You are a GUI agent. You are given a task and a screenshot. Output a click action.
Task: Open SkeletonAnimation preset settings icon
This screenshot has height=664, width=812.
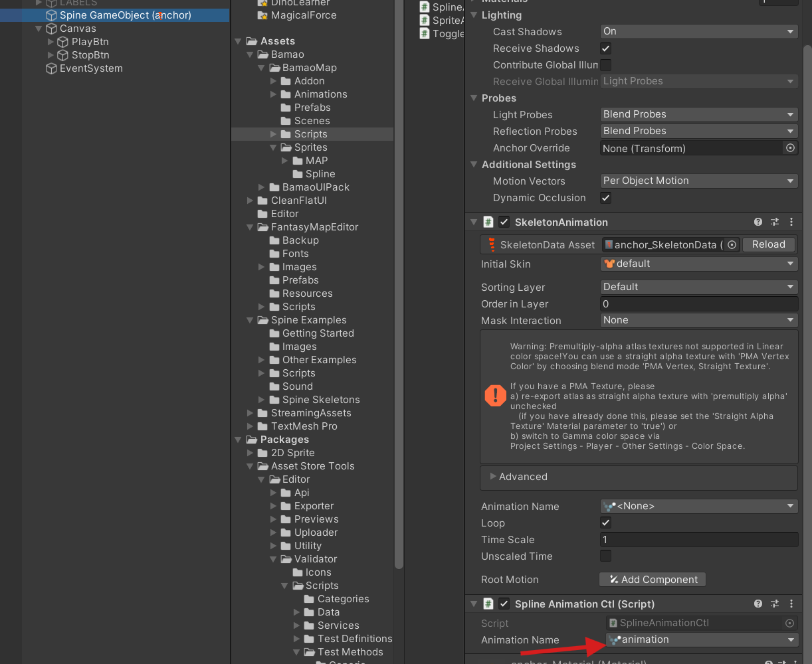point(775,222)
